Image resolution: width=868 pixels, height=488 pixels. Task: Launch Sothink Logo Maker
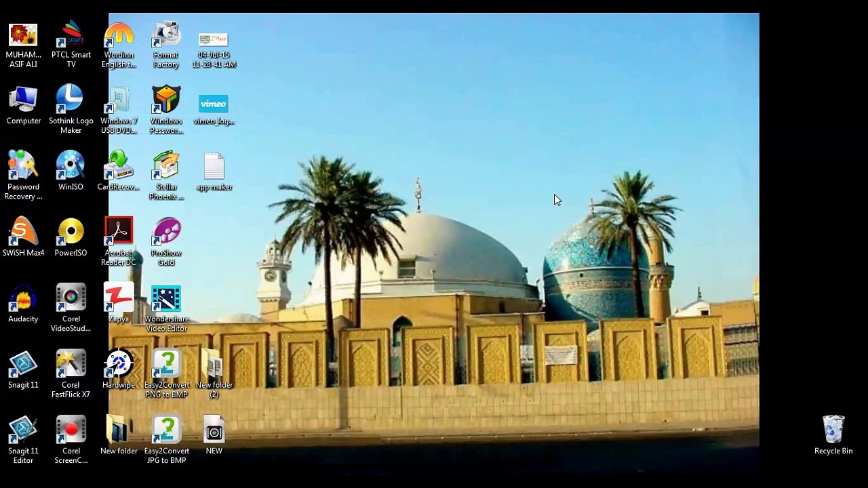pyautogui.click(x=71, y=110)
